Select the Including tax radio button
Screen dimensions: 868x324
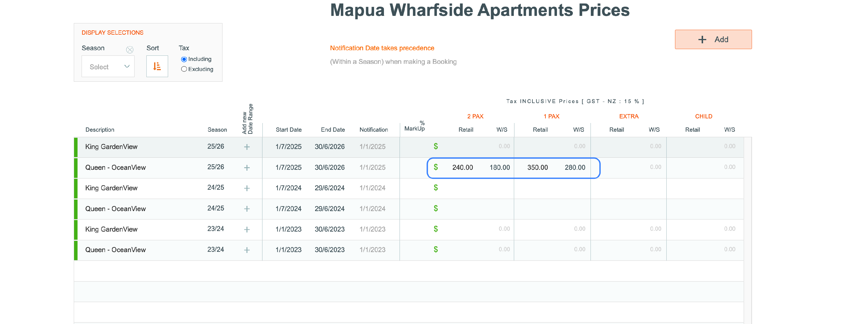coord(184,59)
